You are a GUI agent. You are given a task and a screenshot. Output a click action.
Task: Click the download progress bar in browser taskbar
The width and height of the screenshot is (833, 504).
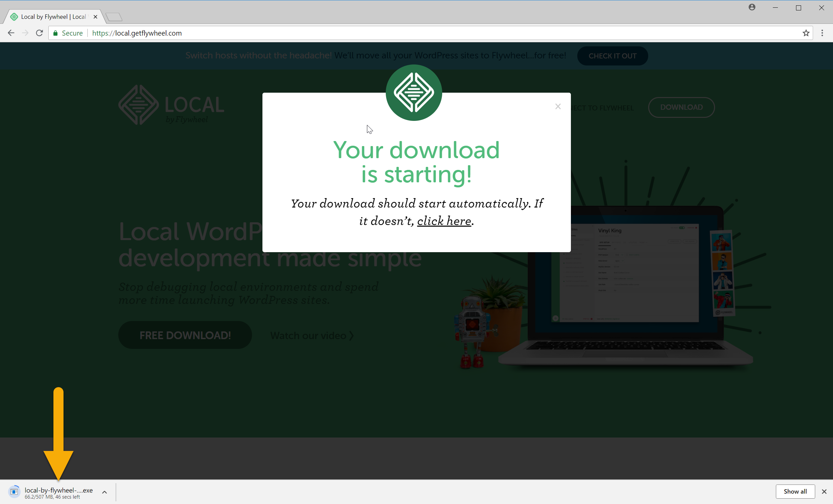click(58, 493)
